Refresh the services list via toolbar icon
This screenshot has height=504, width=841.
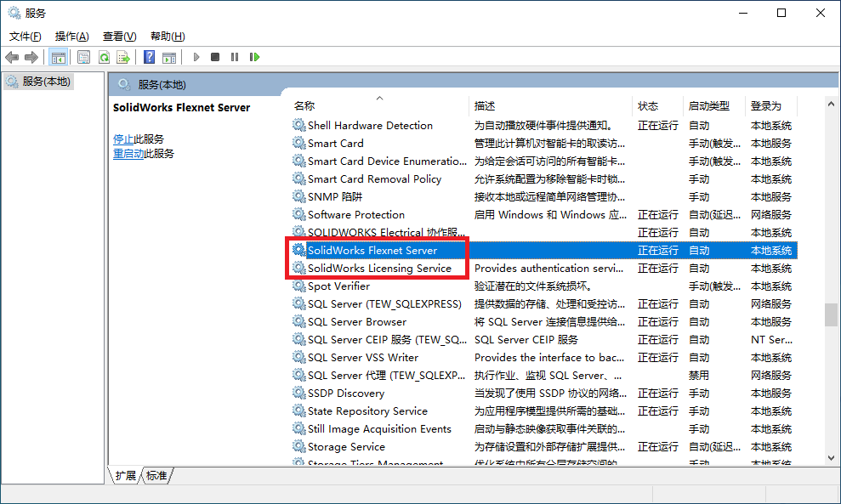coord(104,57)
